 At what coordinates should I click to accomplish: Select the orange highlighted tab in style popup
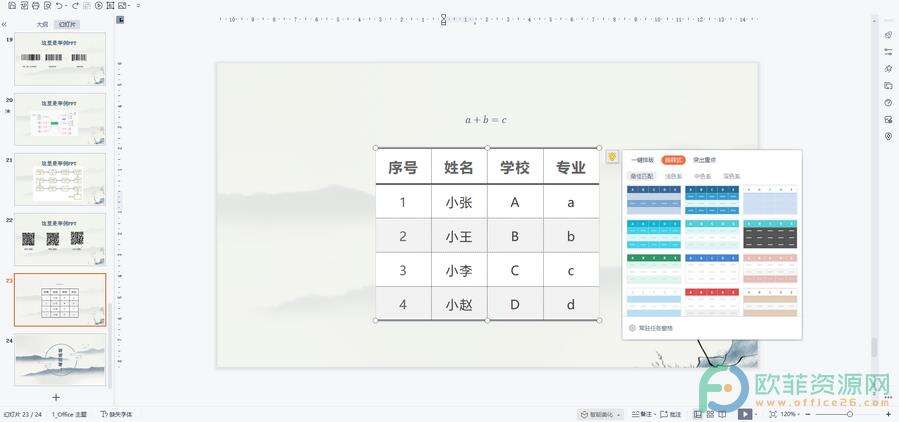[673, 160]
